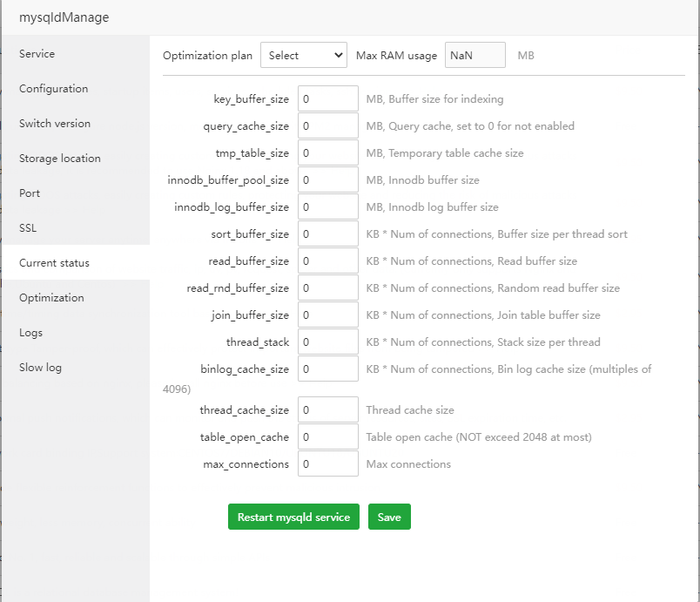Save the optimization settings
This screenshot has height=602, width=700.
click(389, 517)
